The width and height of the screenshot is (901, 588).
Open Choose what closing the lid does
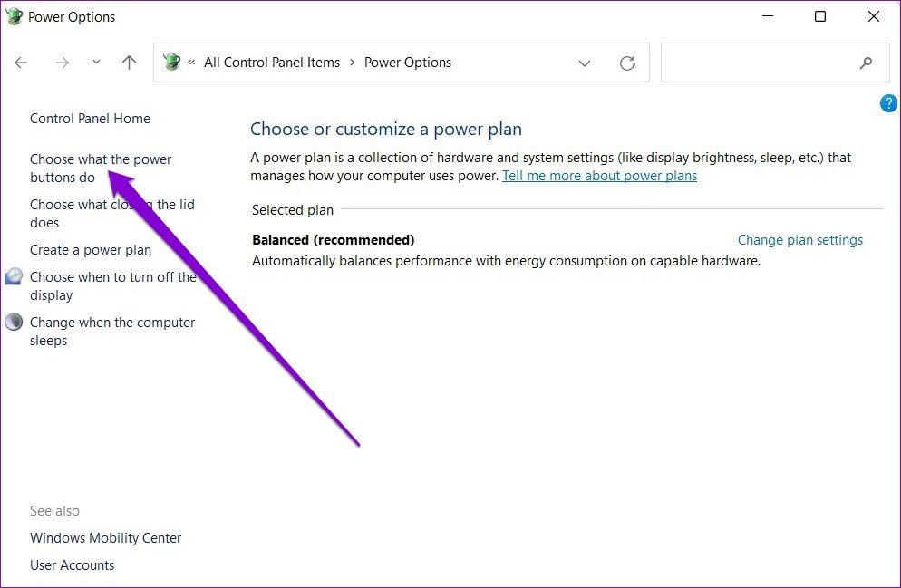(x=112, y=214)
